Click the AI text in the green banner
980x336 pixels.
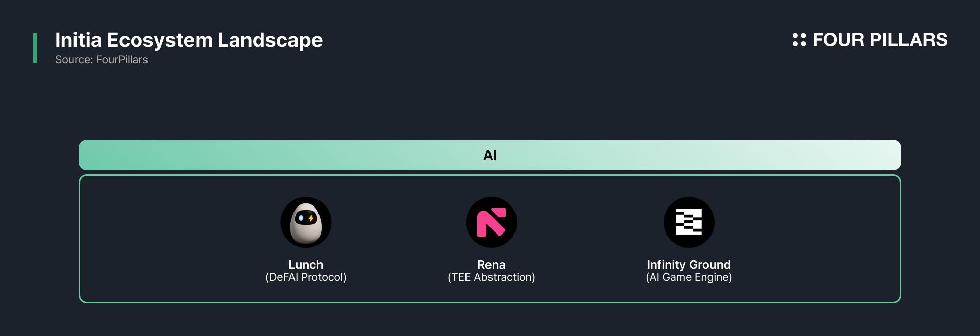pos(490,155)
